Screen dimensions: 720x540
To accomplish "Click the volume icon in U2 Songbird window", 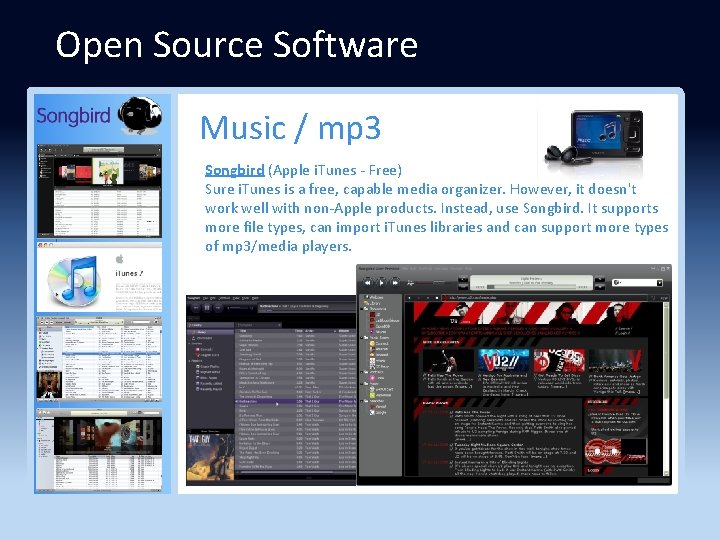I will [410, 283].
